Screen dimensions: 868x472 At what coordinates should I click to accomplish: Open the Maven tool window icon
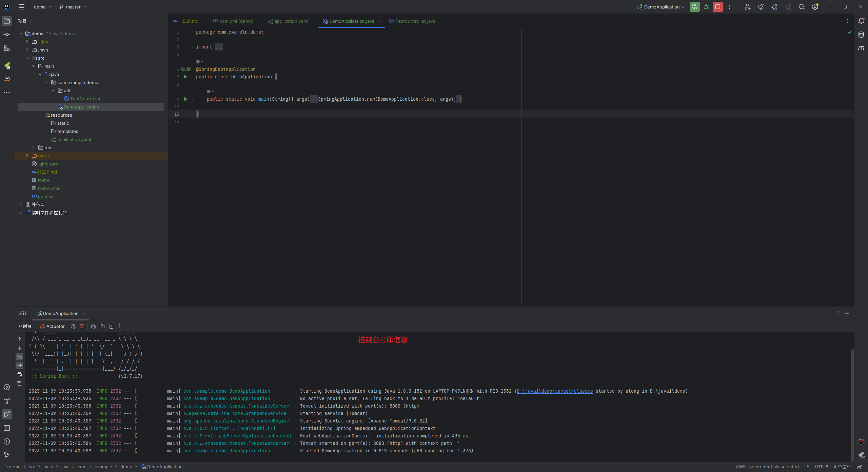pos(861,48)
